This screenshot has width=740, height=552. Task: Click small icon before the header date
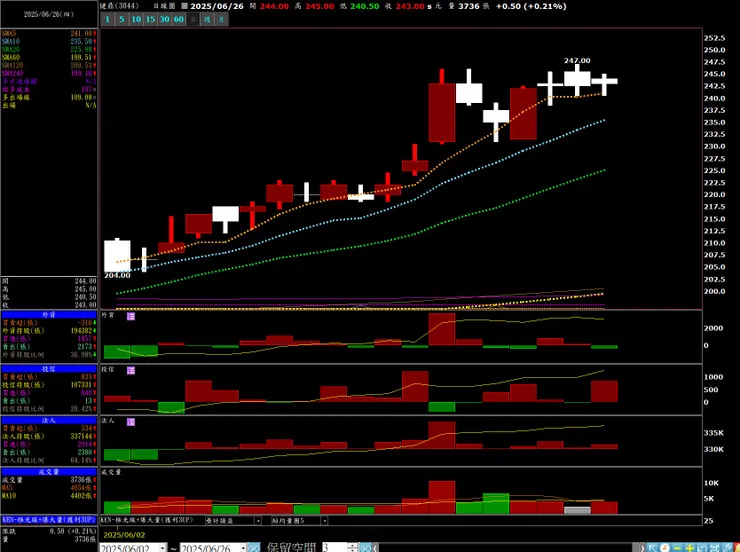click(x=185, y=6)
